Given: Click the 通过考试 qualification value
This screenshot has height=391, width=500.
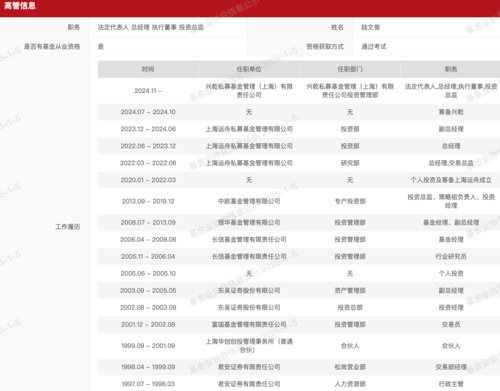Looking at the screenshot, I should coord(374,47).
